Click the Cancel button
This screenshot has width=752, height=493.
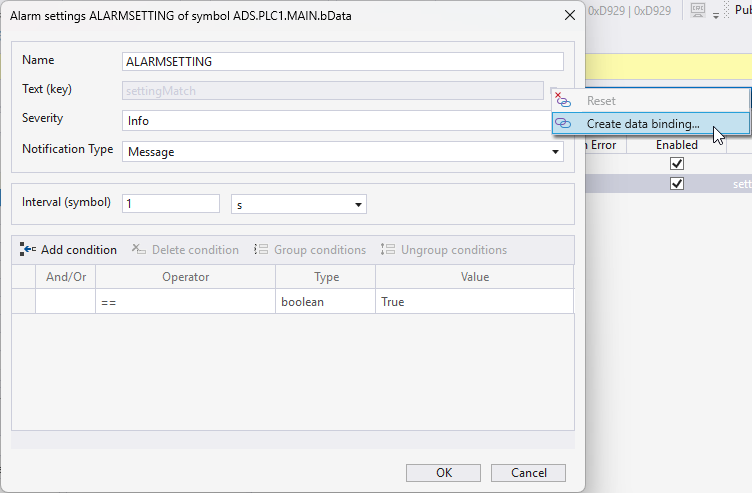click(529, 473)
